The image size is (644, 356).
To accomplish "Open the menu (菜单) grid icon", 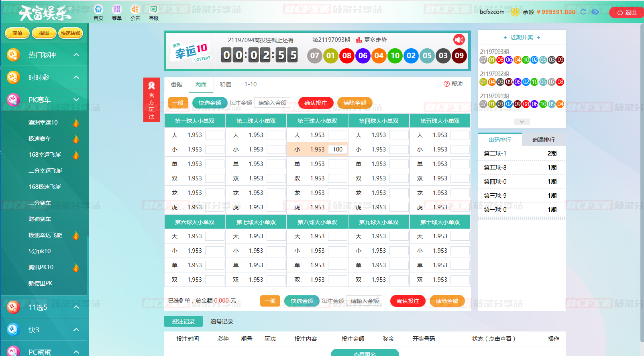I will tap(117, 10).
